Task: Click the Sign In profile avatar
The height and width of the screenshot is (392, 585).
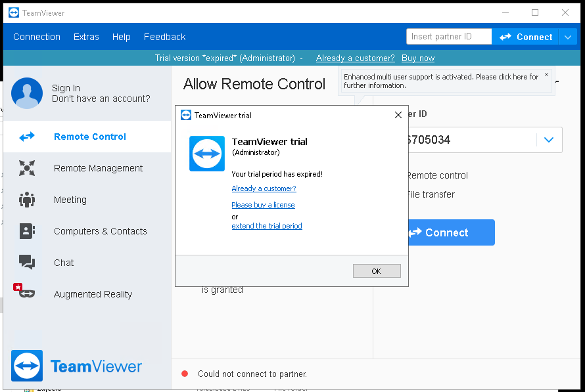Action: [x=27, y=93]
